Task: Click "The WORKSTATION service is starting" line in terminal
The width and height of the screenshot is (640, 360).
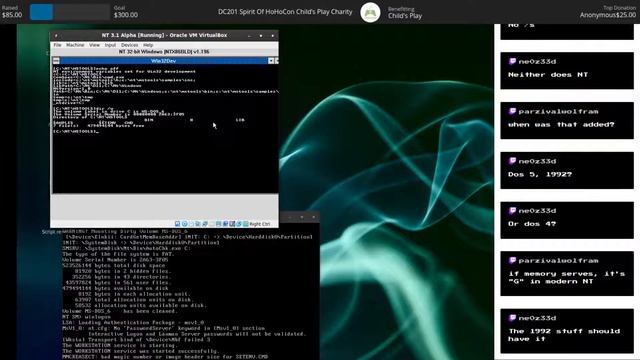Action: coord(120,345)
